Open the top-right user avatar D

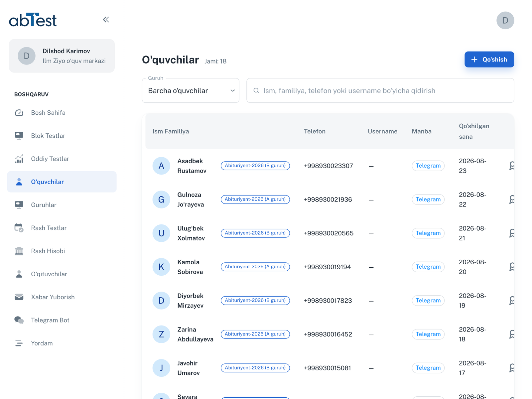505,21
